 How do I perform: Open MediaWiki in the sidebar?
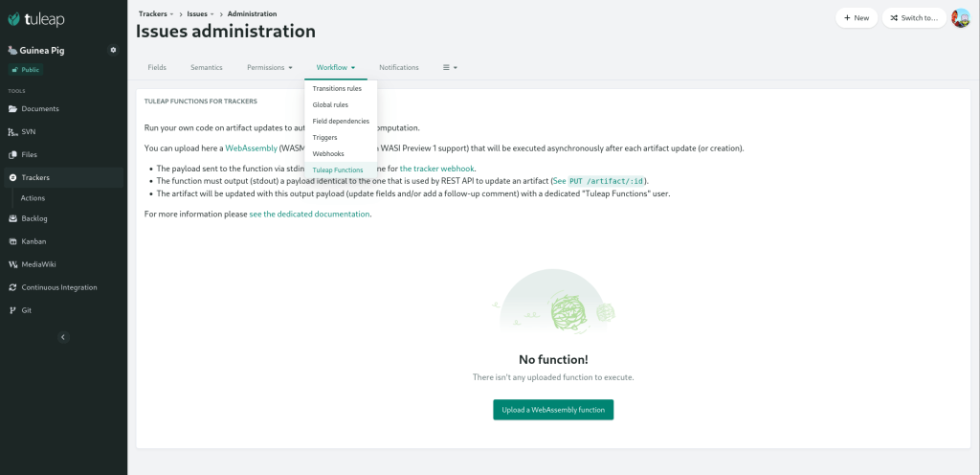click(63, 264)
